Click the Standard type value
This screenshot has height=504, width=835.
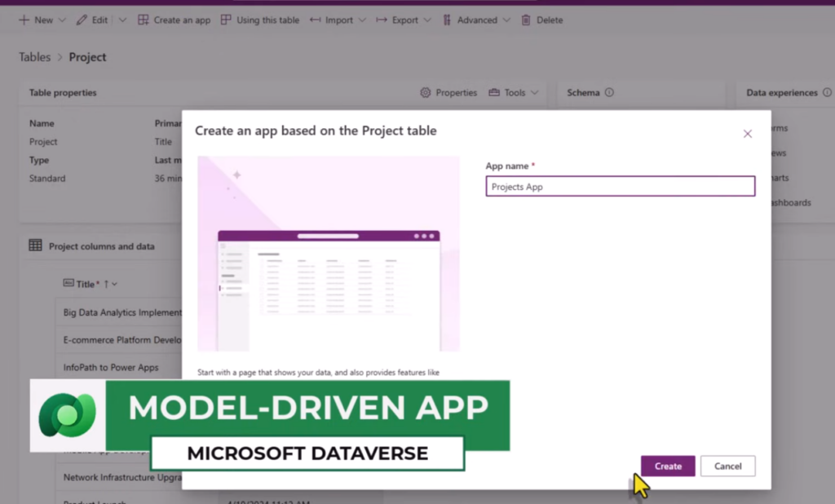(x=47, y=179)
